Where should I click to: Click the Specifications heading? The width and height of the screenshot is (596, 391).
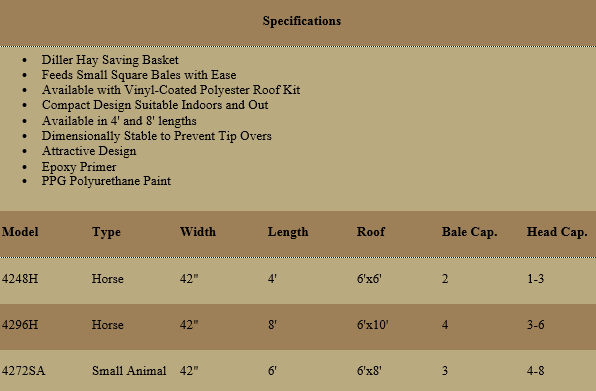click(x=302, y=21)
